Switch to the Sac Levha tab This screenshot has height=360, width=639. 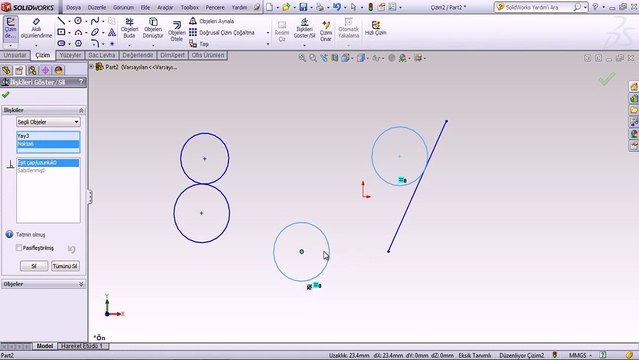pyautogui.click(x=102, y=55)
